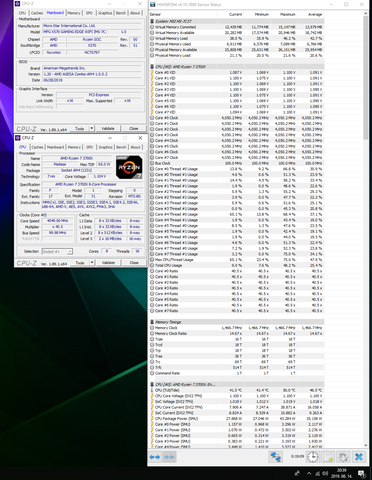The width and height of the screenshot is (372, 480).
Task: Open HWiNFO remote connection icon with blue computers
Action: pos(276,457)
